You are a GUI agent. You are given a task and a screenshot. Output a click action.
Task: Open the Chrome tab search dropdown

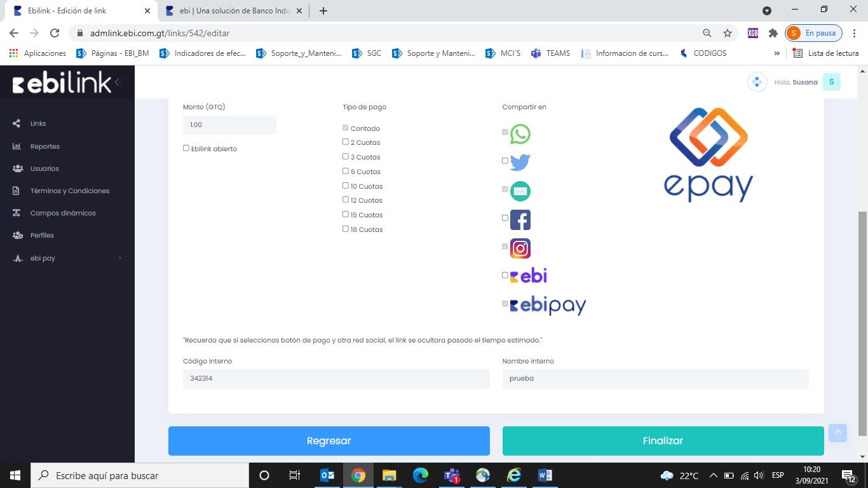click(767, 11)
